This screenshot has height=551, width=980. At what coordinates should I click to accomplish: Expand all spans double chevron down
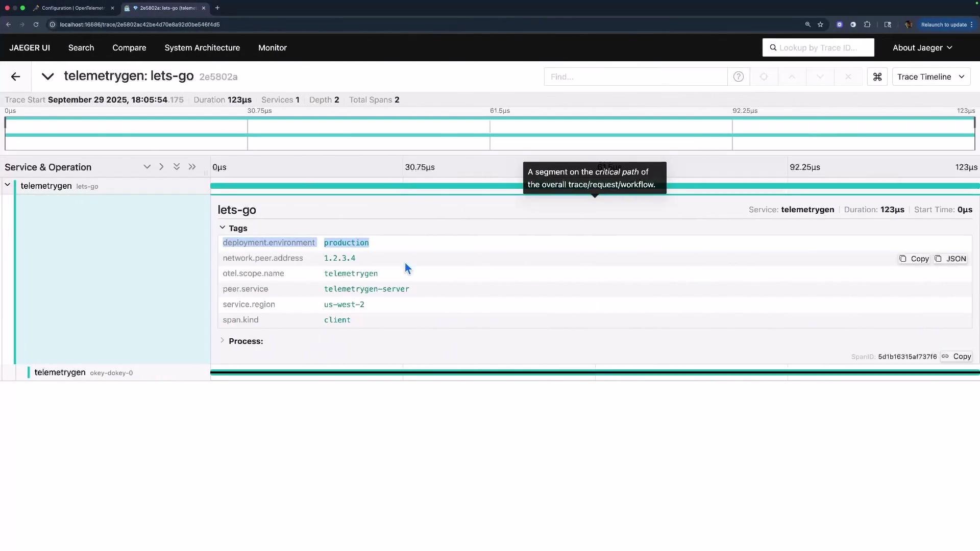pyautogui.click(x=177, y=167)
